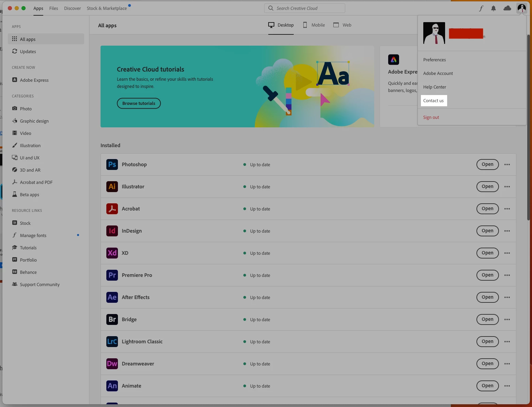
Task: Click the Bridge app icon
Action: pyautogui.click(x=112, y=319)
